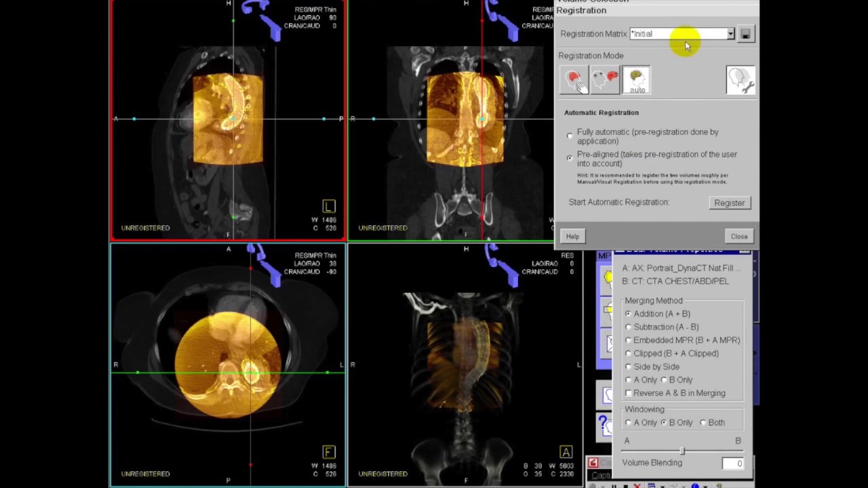Select the manual registration mode icon
Image resolution: width=868 pixels, height=488 pixels.
[x=574, y=80]
